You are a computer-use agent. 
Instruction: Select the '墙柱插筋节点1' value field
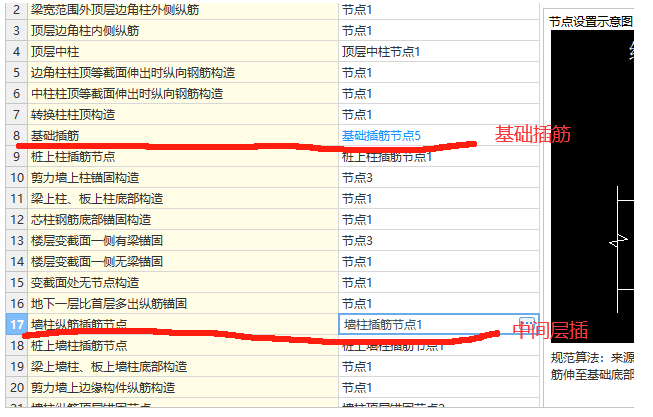point(439,324)
